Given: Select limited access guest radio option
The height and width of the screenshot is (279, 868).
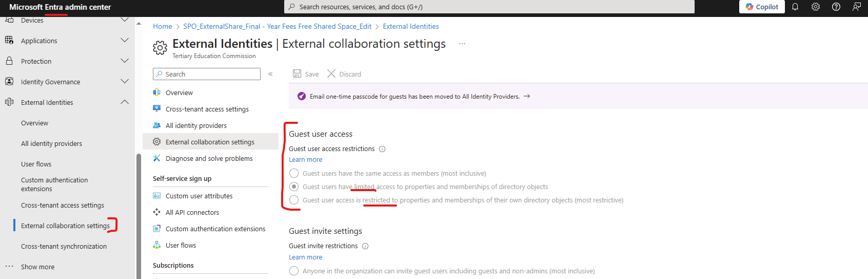Looking at the screenshot, I should [x=294, y=187].
